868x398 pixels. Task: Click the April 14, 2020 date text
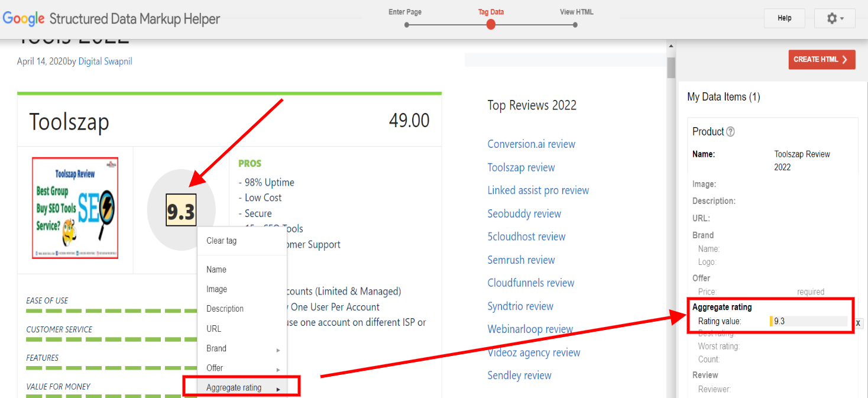click(x=42, y=62)
